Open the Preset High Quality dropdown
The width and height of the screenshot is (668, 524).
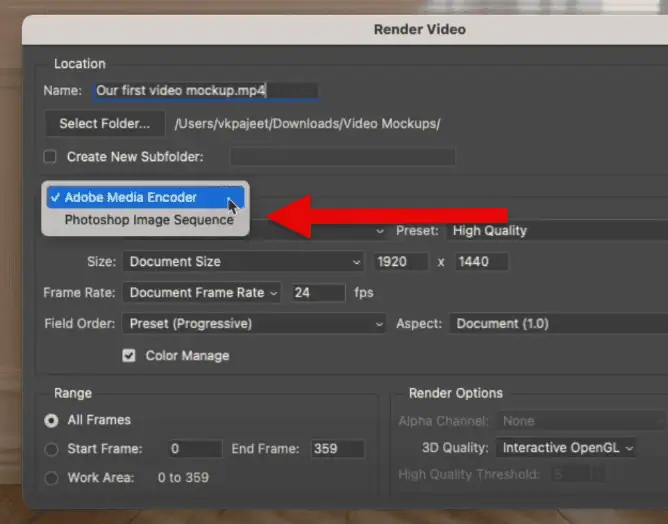coord(556,230)
